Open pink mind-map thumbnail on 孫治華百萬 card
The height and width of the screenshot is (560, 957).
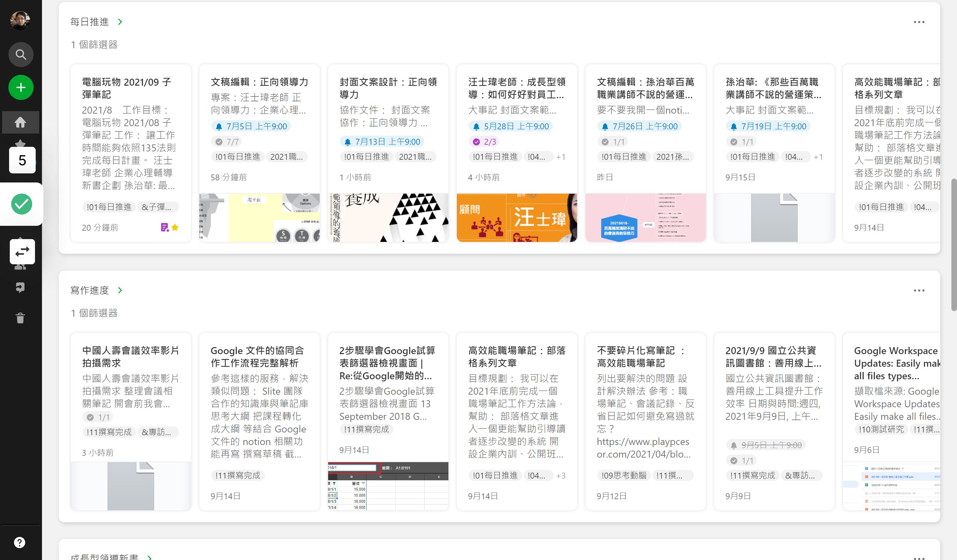(x=646, y=218)
